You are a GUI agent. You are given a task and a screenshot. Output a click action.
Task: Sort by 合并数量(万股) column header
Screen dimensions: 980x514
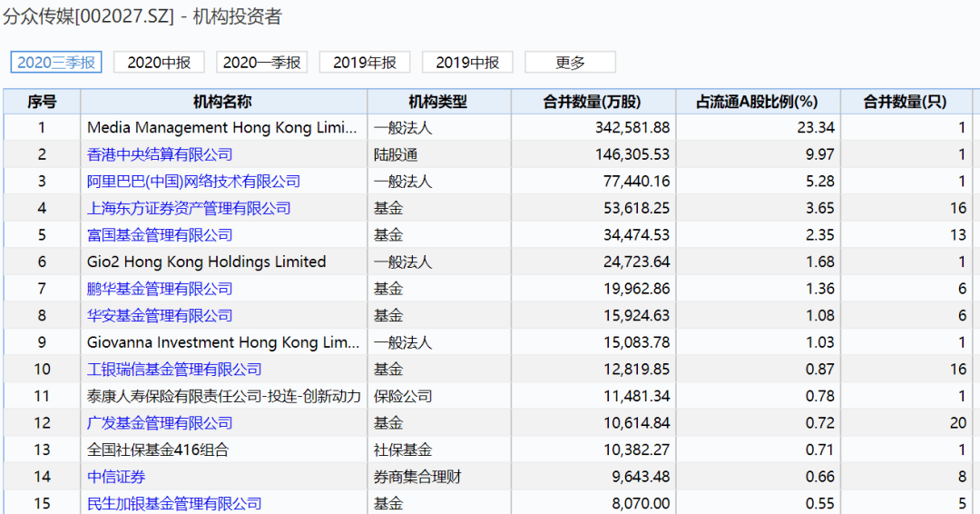[x=593, y=102]
